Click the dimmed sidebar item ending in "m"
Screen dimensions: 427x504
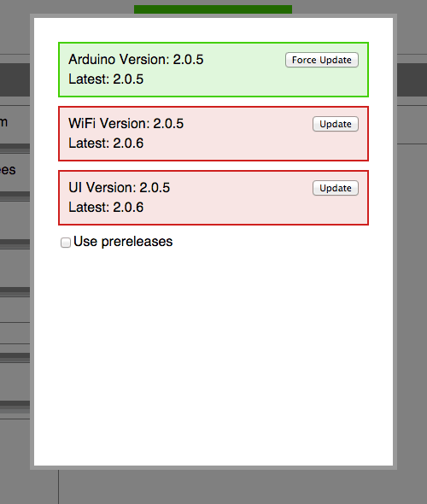click(x=4, y=122)
